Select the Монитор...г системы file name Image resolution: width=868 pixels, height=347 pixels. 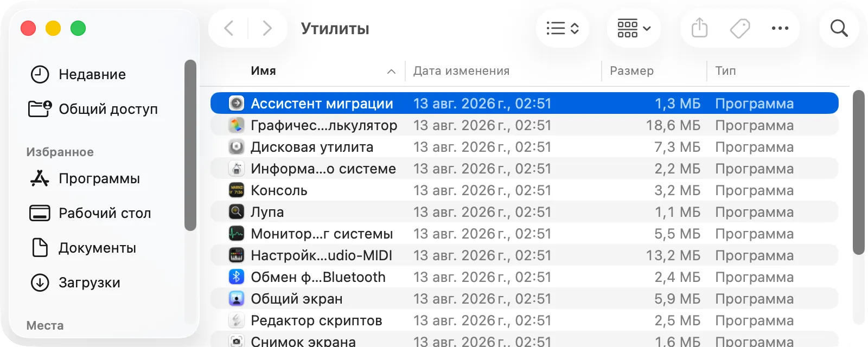coord(322,233)
